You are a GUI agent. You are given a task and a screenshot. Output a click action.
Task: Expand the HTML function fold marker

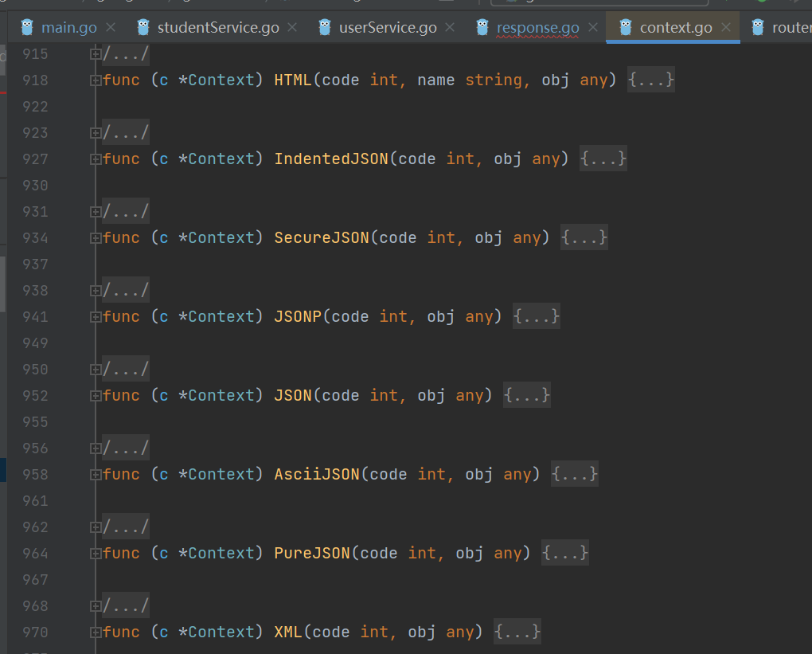click(96, 80)
